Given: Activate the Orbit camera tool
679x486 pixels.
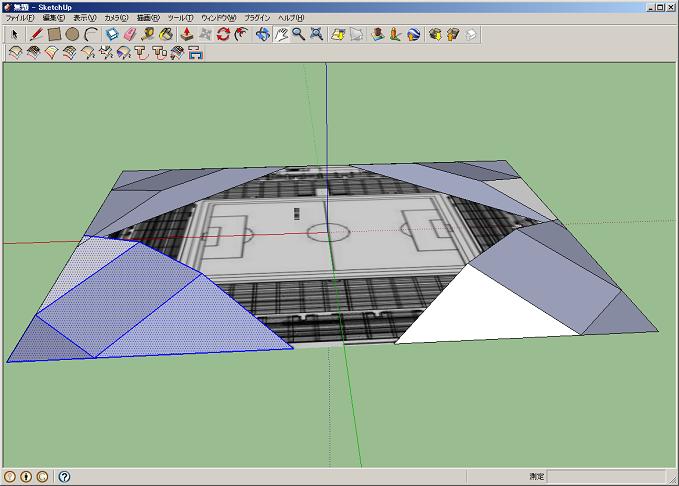Looking at the screenshot, I should click(x=263, y=34).
